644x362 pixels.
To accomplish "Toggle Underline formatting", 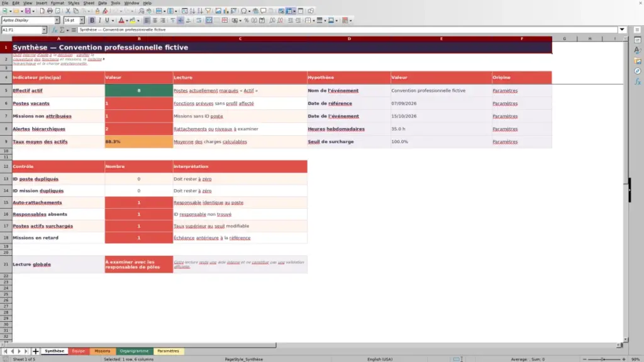I will pos(107,21).
